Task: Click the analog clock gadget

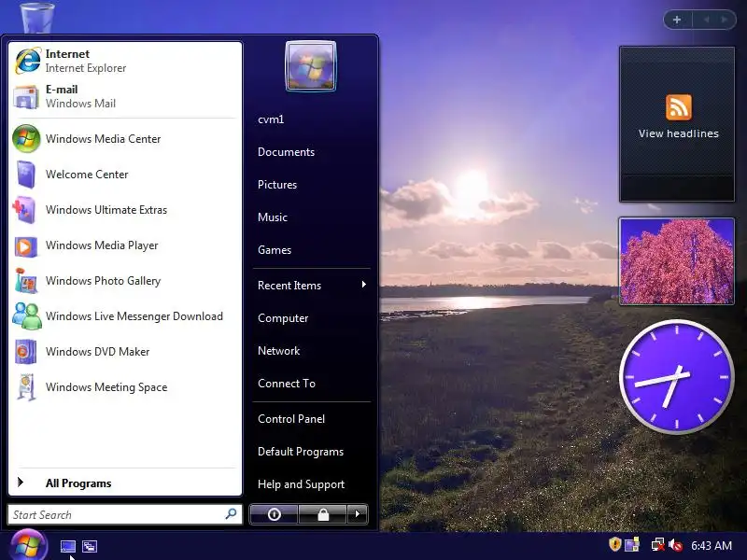Action: (676, 376)
